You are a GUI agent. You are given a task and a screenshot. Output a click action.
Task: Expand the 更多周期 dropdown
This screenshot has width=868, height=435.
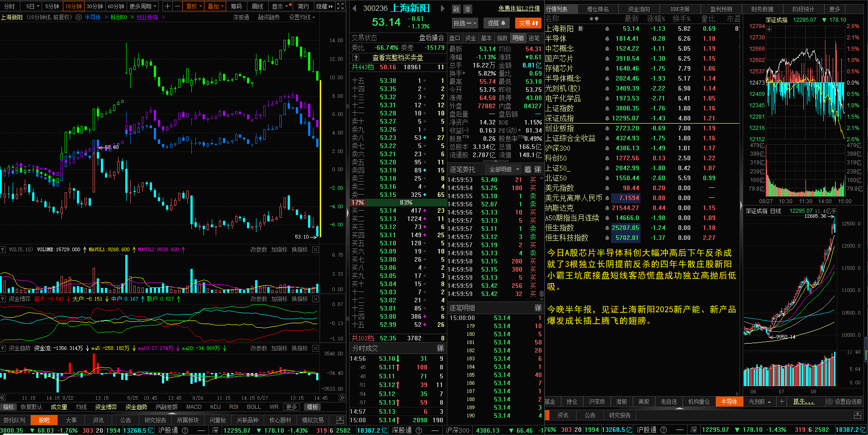(143, 6)
